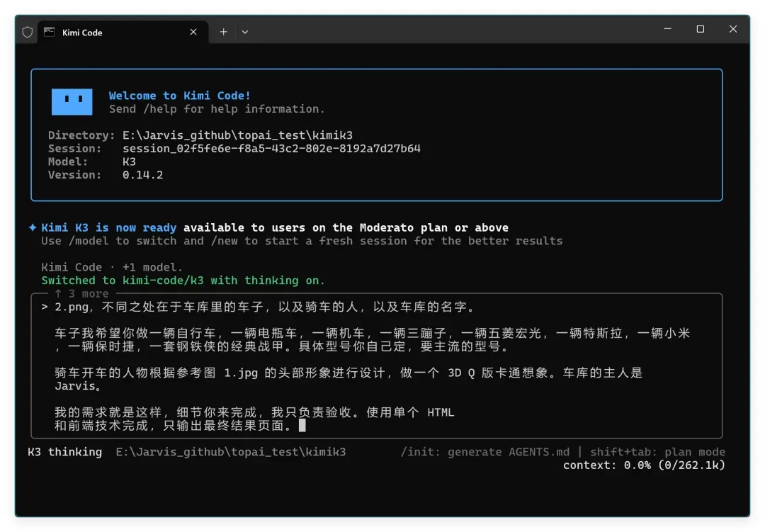This screenshot has height=532, width=765.
Task: Click the text line mentioning 自行车 and 特斯拉
Action: pos(373,334)
